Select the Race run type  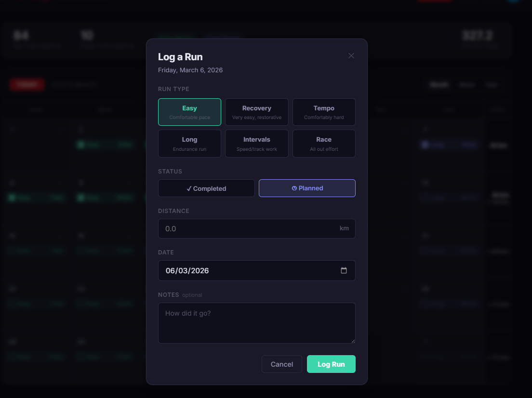click(x=324, y=144)
